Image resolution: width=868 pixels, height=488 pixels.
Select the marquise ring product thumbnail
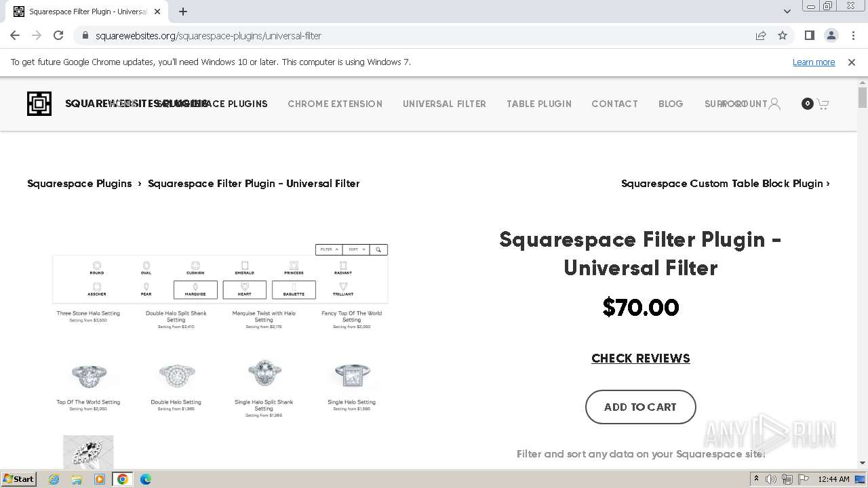click(88, 452)
